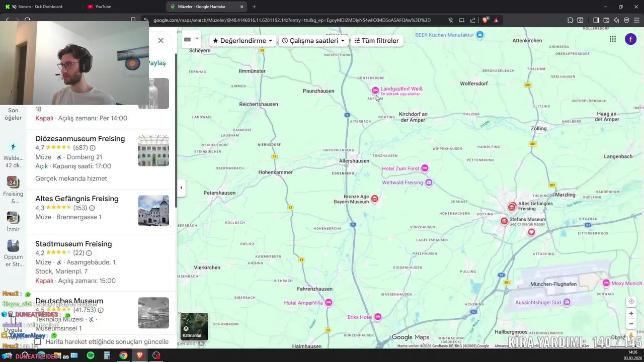Image resolution: width=644 pixels, height=362 pixels.
Task: View the Deutsches Museum photo thumbnail
Action: 153,313
